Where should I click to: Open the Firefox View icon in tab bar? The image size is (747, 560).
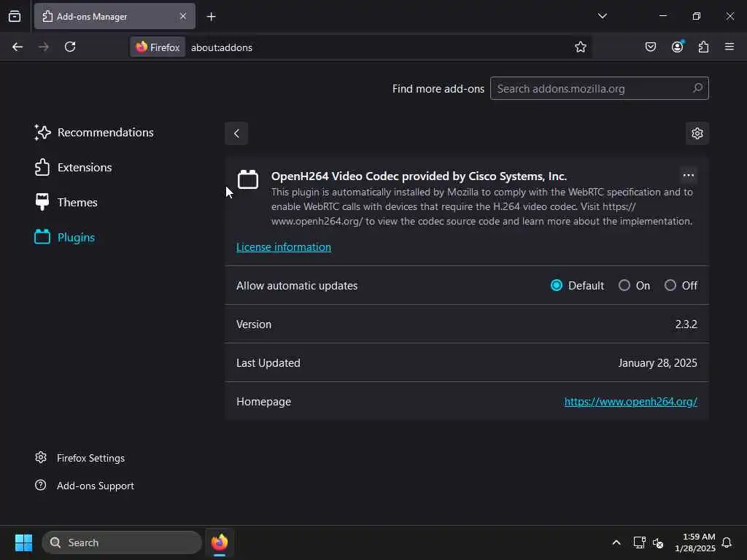15,16
